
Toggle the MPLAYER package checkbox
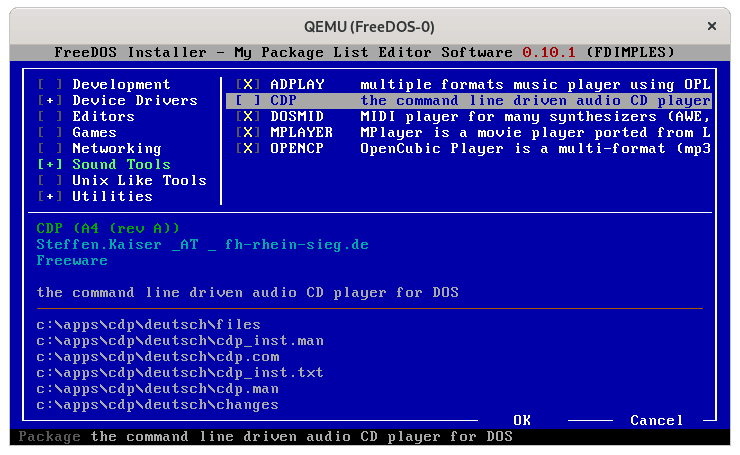tap(247, 133)
